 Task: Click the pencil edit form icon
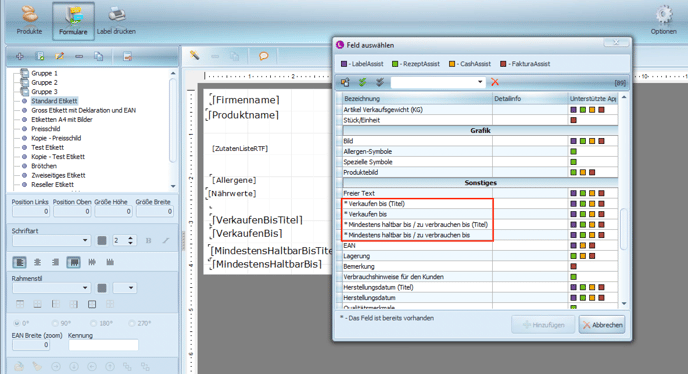tap(59, 56)
